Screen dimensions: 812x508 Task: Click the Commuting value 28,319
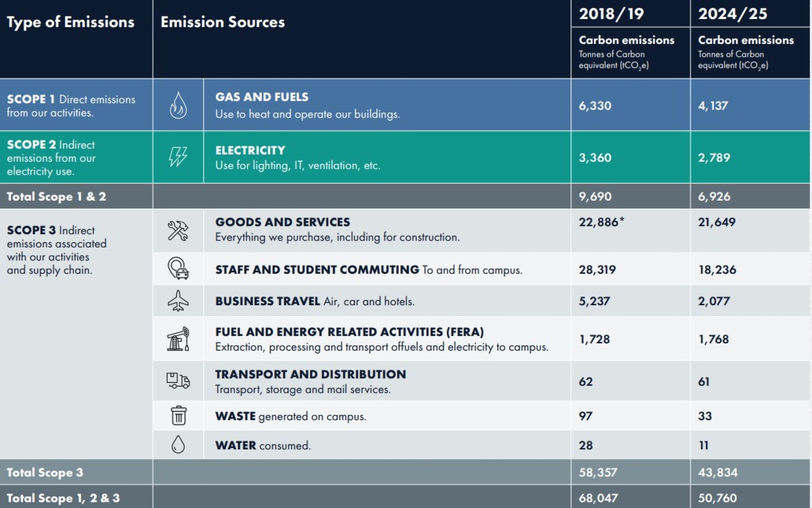597,269
